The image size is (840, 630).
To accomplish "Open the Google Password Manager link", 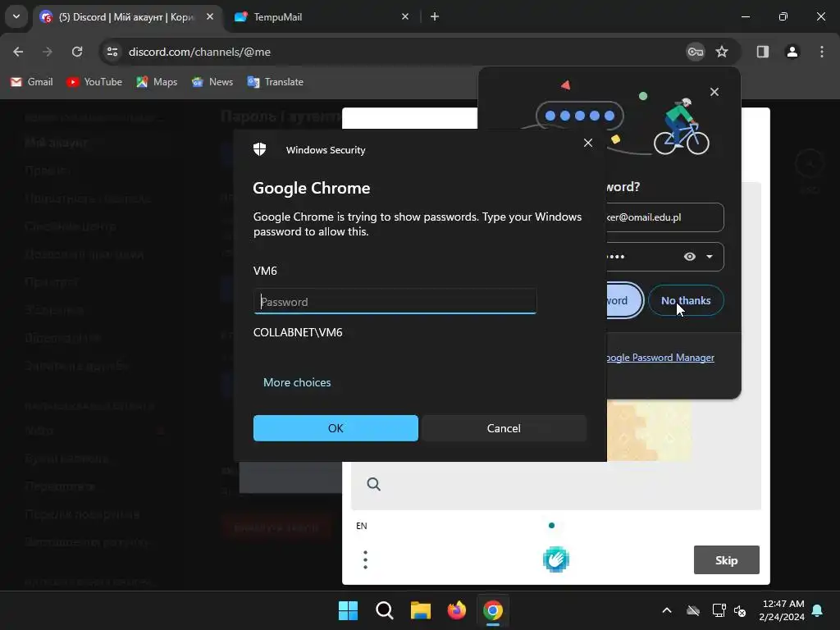I will coord(660,358).
